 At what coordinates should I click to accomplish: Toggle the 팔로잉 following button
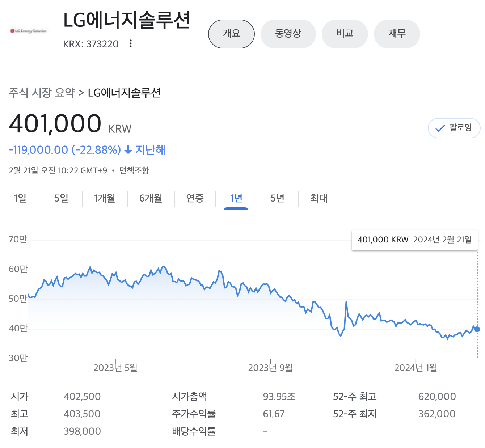454,128
